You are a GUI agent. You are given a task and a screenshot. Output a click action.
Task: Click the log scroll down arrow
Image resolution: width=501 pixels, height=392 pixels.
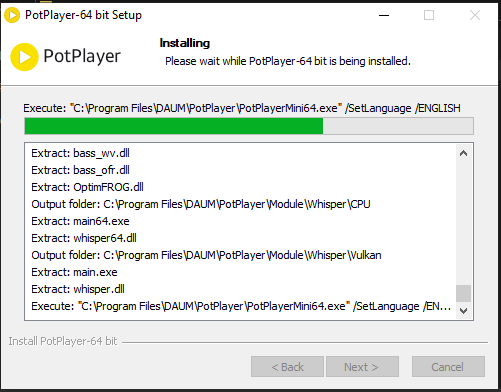click(463, 311)
